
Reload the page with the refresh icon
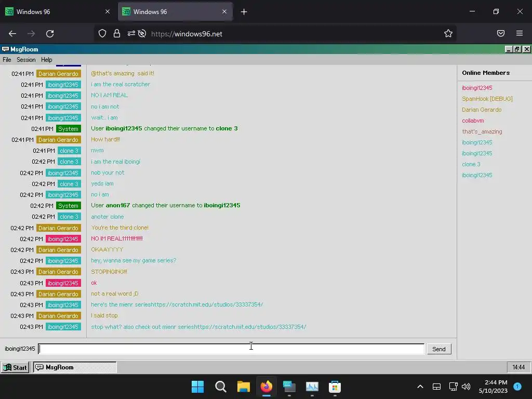tap(50, 34)
